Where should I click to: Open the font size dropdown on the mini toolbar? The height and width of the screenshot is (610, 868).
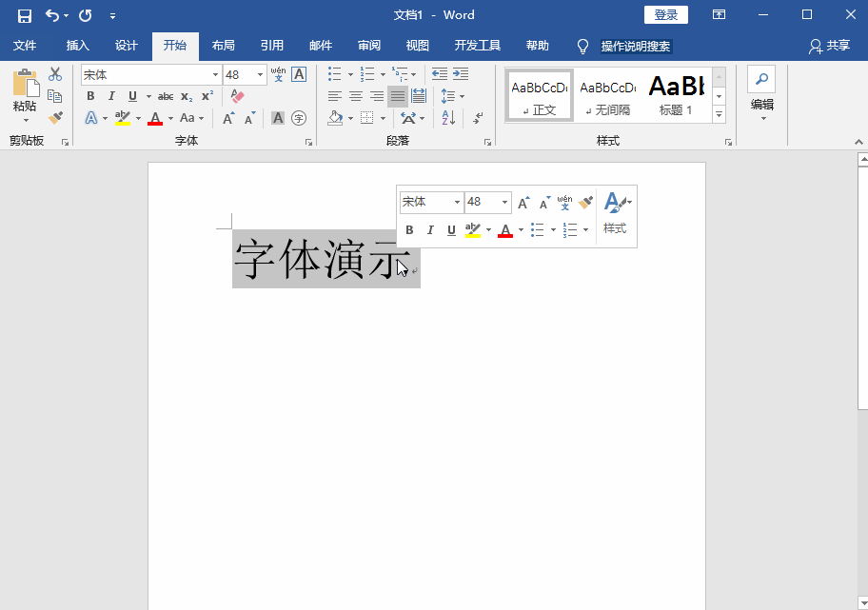[505, 202]
